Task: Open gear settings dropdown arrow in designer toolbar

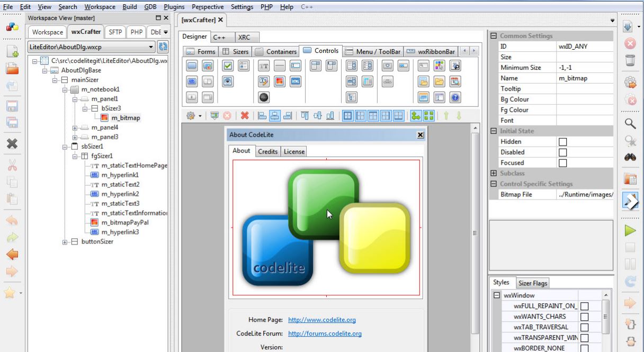Action: [x=200, y=116]
